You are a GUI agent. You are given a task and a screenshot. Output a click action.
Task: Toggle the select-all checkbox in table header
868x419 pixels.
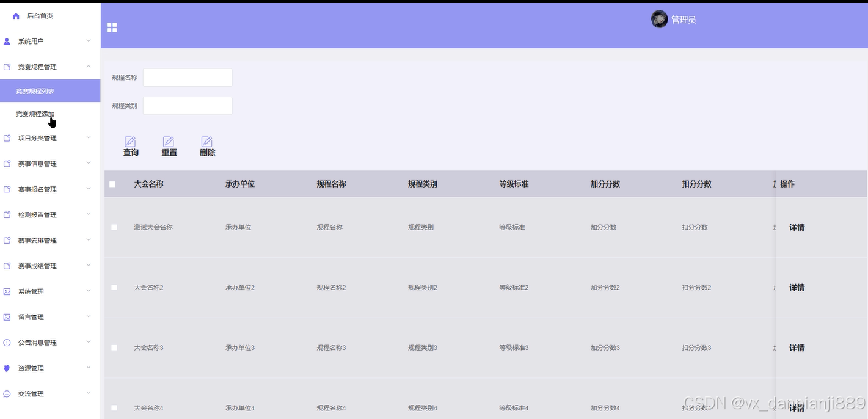(112, 184)
